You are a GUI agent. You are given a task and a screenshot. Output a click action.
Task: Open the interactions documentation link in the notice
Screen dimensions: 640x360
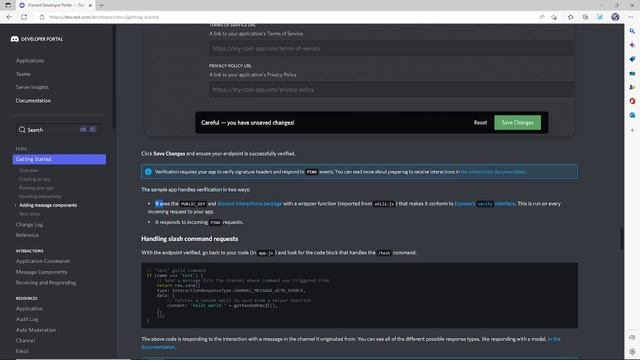coord(493,172)
